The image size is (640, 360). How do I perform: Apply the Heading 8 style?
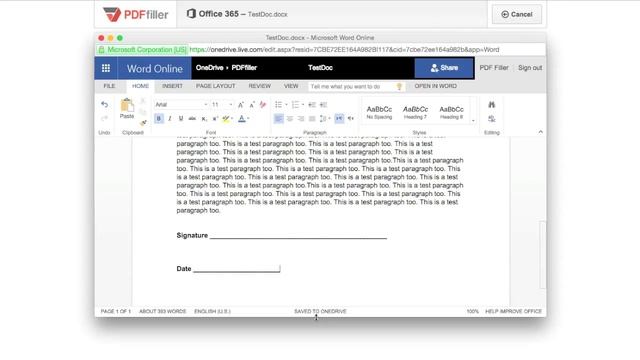click(x=451, y=112)
